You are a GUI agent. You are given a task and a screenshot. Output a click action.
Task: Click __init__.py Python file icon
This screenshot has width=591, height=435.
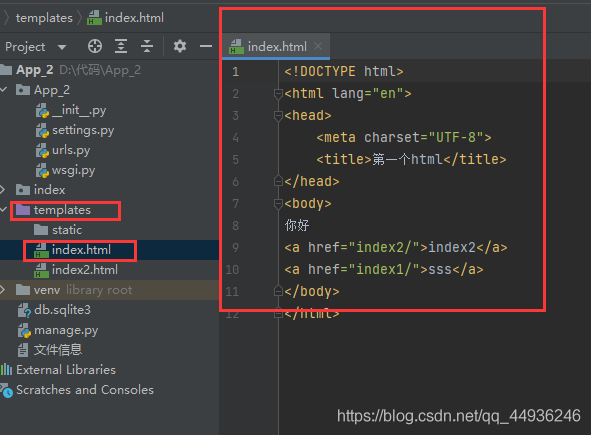(42, 110)
